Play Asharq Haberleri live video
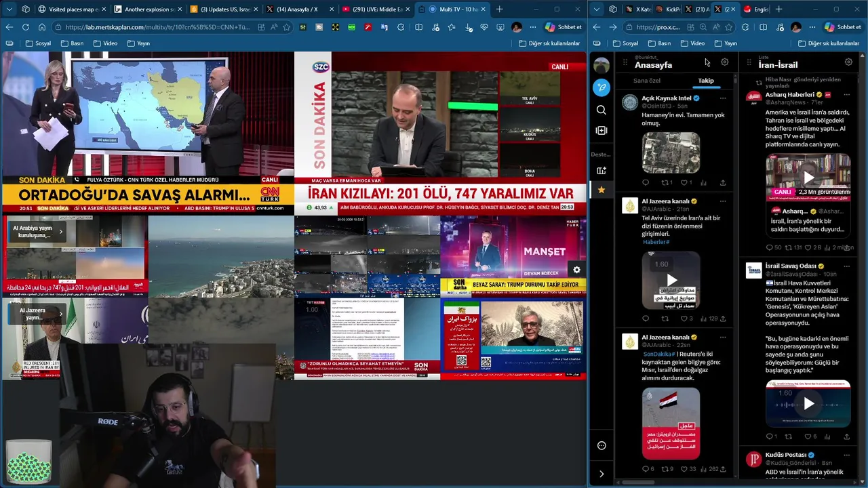 [808, 178]
